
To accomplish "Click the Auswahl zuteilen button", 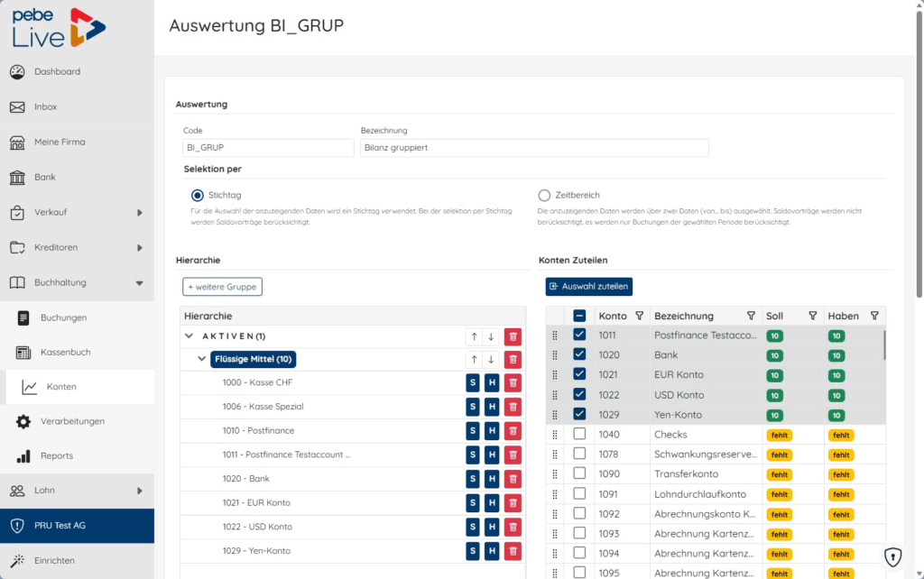I will (x=588, y=286).
